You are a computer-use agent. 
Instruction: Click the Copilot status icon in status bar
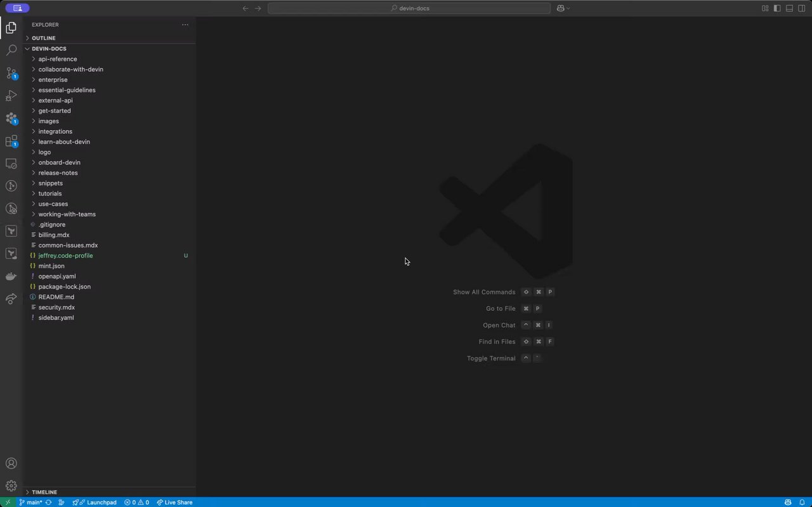tap(789, 502)
